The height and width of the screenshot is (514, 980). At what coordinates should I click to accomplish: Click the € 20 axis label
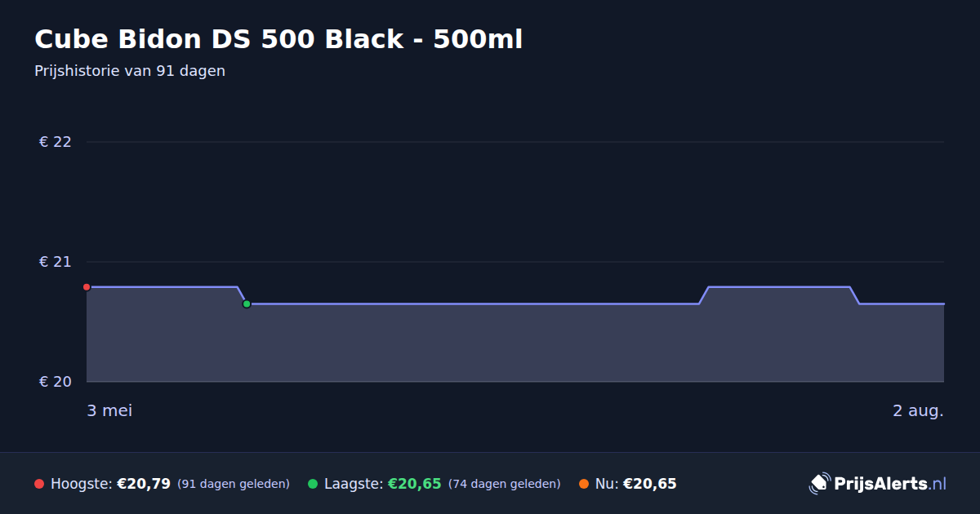pos(56,382)
